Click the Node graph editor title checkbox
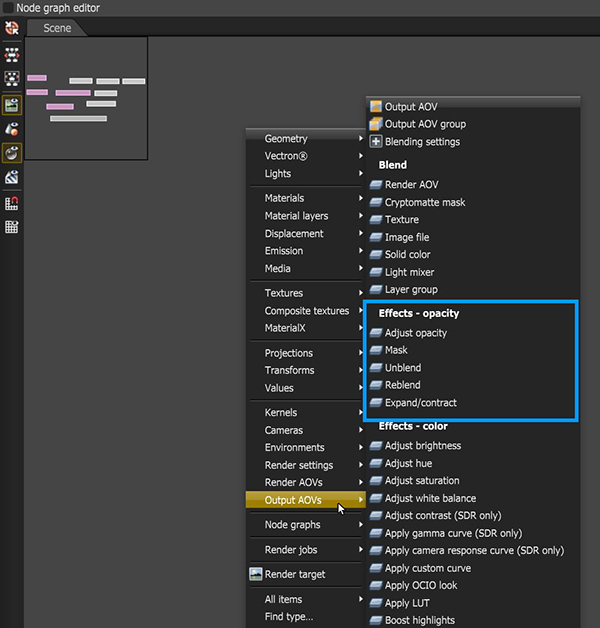The width and height of the screenshot is (600, 628). tap(8, 8)
